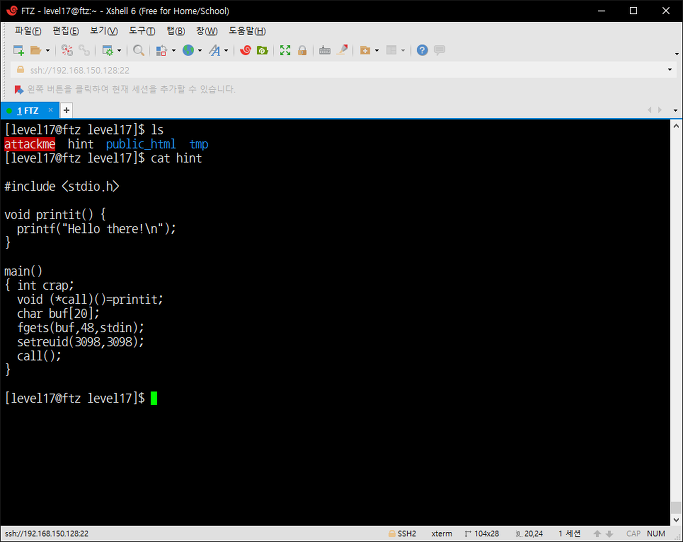Expand the color scheme dropdown arrow
Viewport: 683px width, 542px height.
tap(174, 51)
